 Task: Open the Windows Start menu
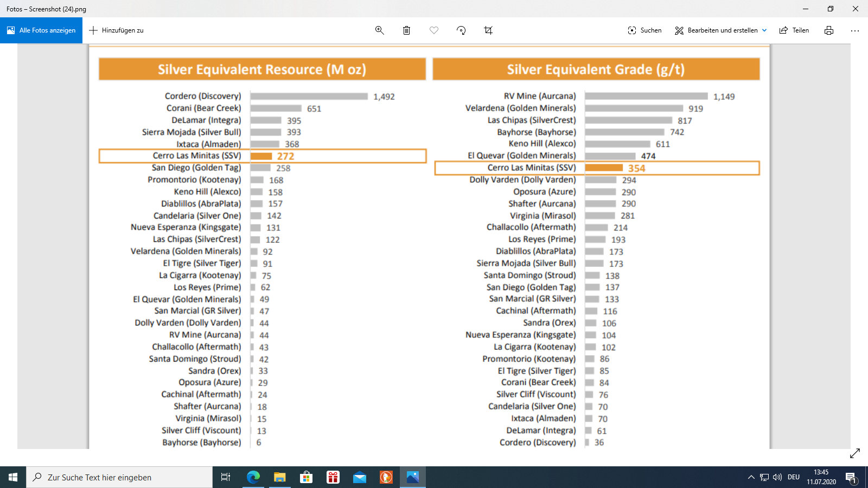coord(13,477)
